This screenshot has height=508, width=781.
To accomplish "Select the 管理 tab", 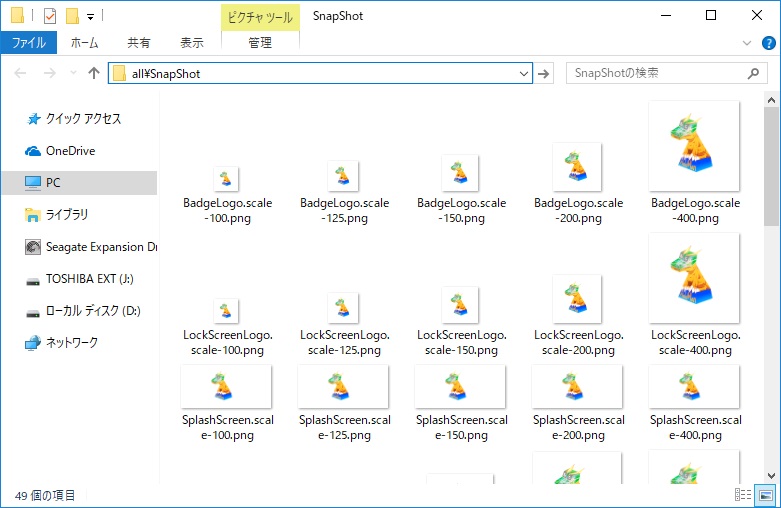I will [260, 43].
